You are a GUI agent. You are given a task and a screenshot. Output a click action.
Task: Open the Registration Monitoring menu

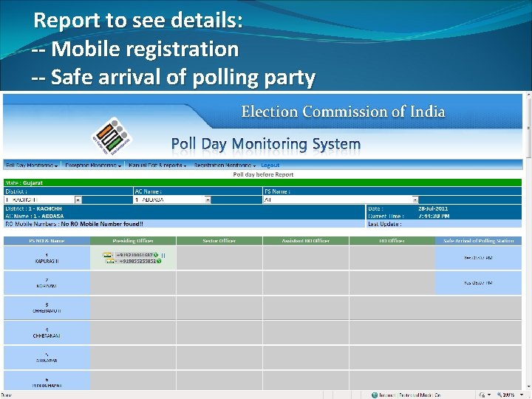point(225,166)
